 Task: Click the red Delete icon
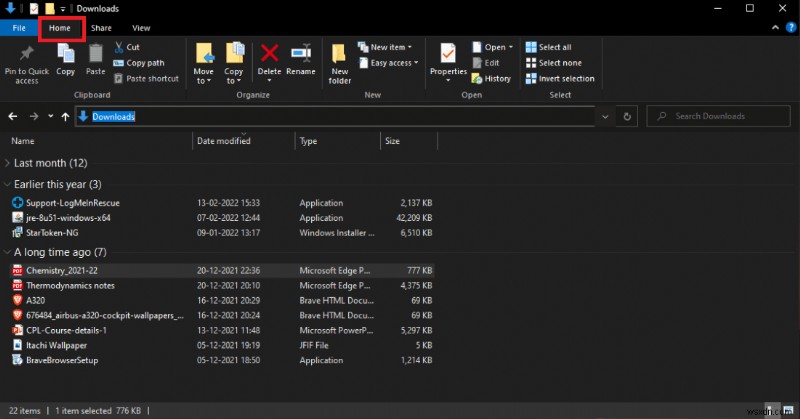[x=269, y=54]
